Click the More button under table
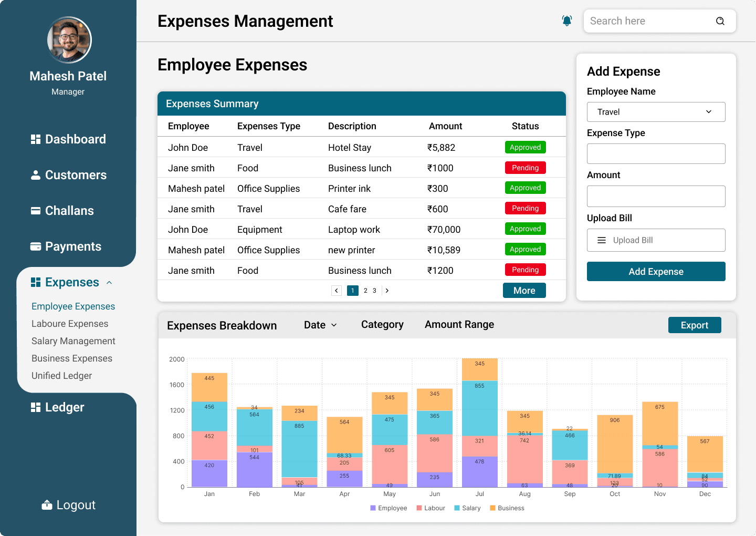756x536 pixels. [524, 291]
